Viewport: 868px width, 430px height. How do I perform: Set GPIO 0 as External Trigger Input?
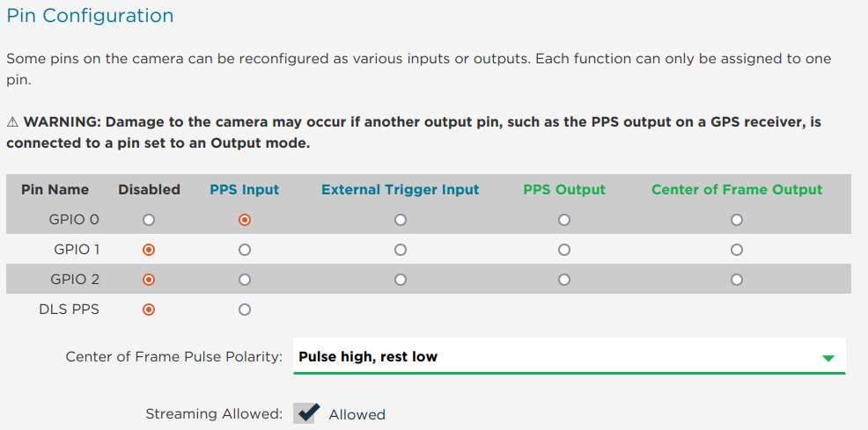pos(401,219)
